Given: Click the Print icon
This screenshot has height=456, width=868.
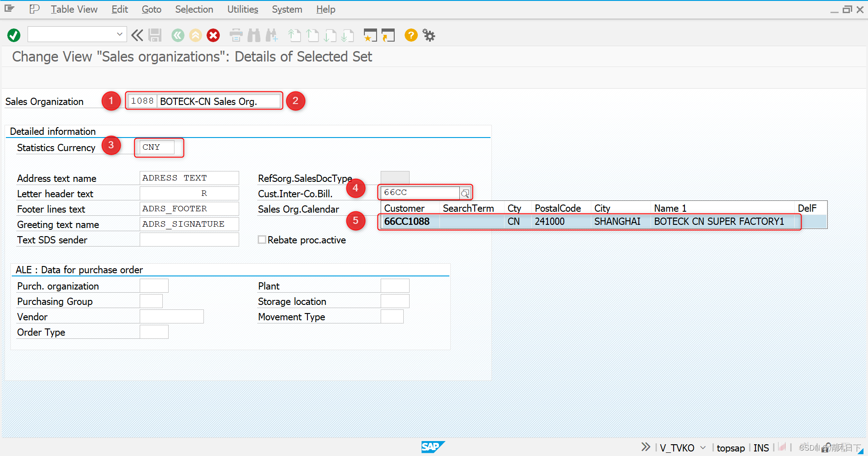Looking at the screenshot, I should pos(236,35).
